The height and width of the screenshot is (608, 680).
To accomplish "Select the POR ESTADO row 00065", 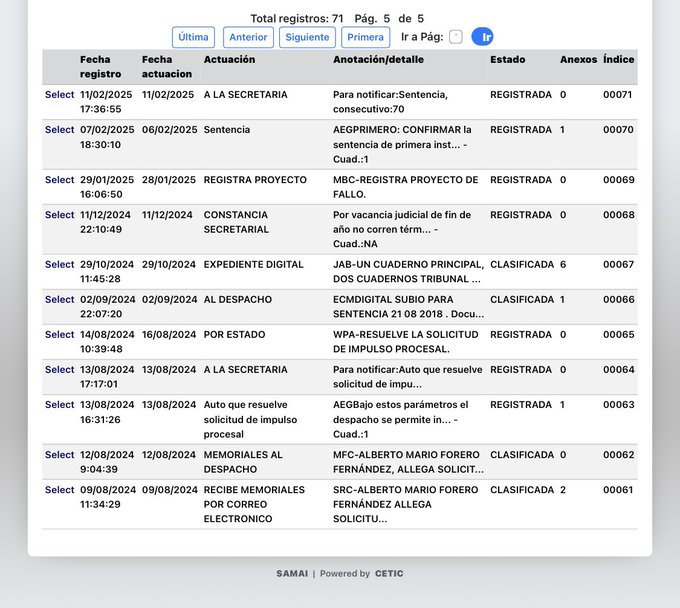I will click(59, 334).
